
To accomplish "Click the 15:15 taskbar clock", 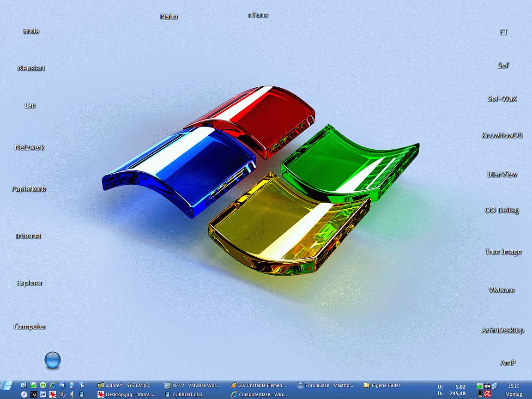I will (x=514, y=386).
